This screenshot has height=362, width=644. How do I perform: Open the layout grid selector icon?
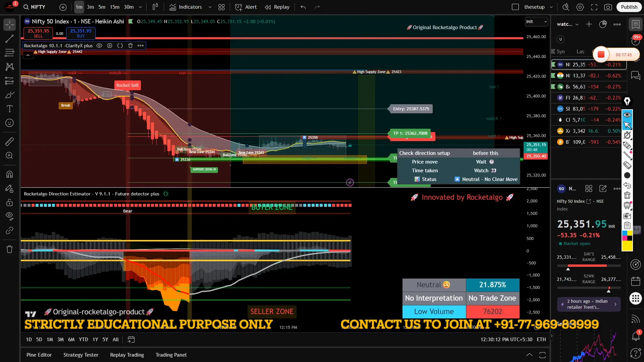[x=221, y=7]
